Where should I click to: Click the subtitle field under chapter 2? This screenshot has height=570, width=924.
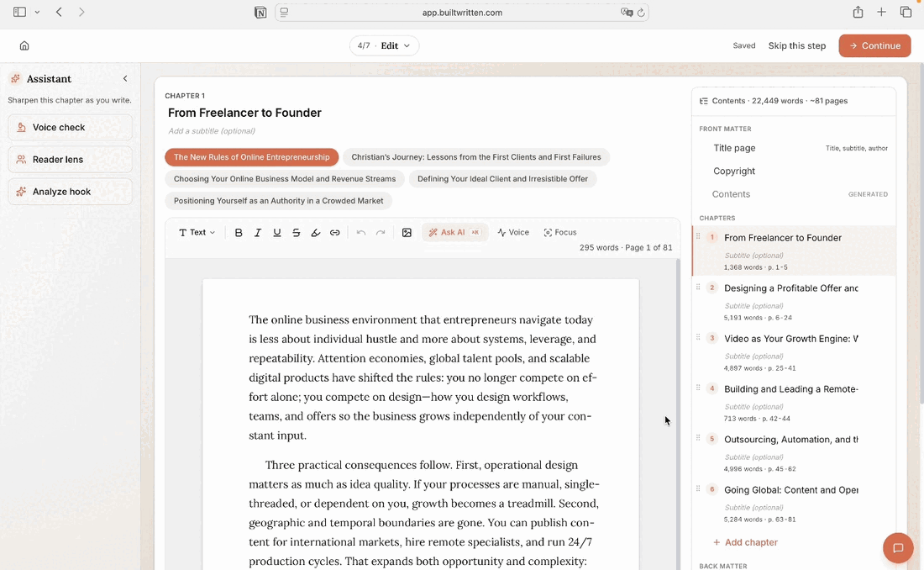[x=753, y=306]
